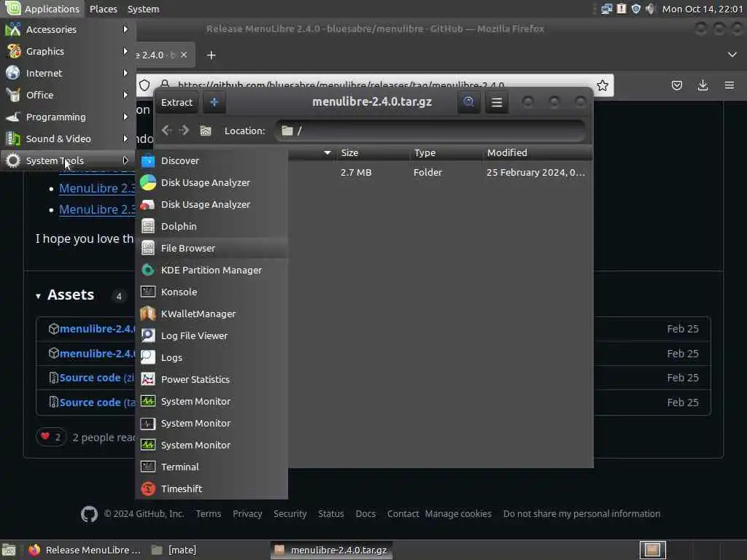Image resolution: width=747 pixels, height=560 pixels.
Task: Expand the Sound & Video submenu
Action: (68, 139)
